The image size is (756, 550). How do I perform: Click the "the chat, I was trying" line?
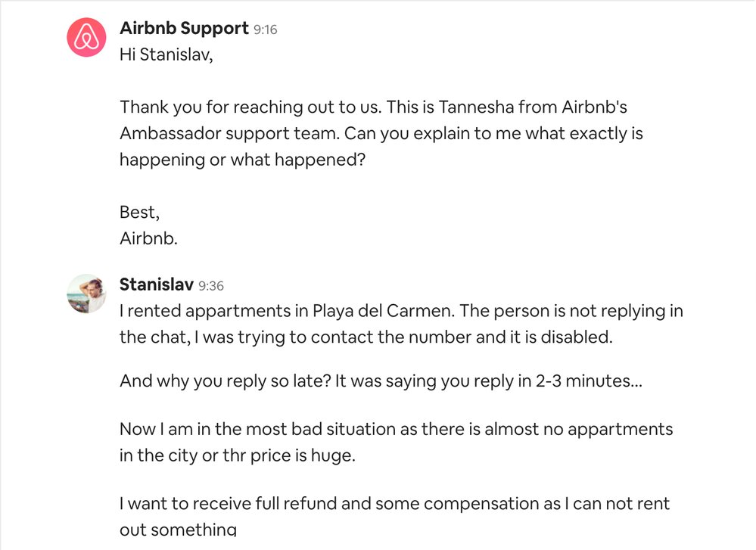click(x=366, y=337)
